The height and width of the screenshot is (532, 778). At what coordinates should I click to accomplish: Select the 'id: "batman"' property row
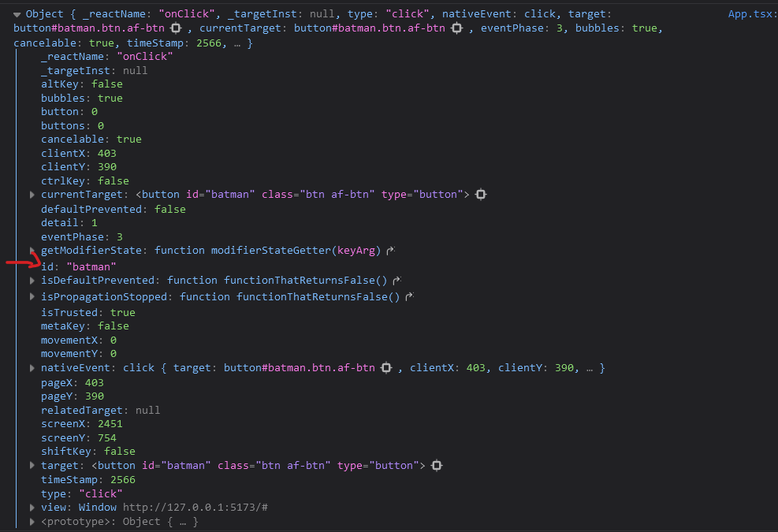(x=78, y=267)
